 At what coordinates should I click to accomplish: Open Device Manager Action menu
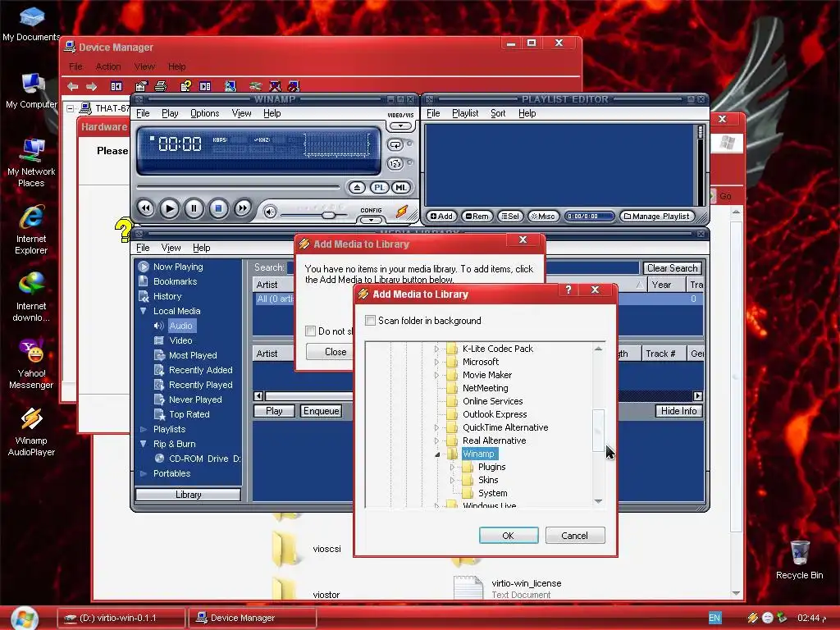click(108, 66)
